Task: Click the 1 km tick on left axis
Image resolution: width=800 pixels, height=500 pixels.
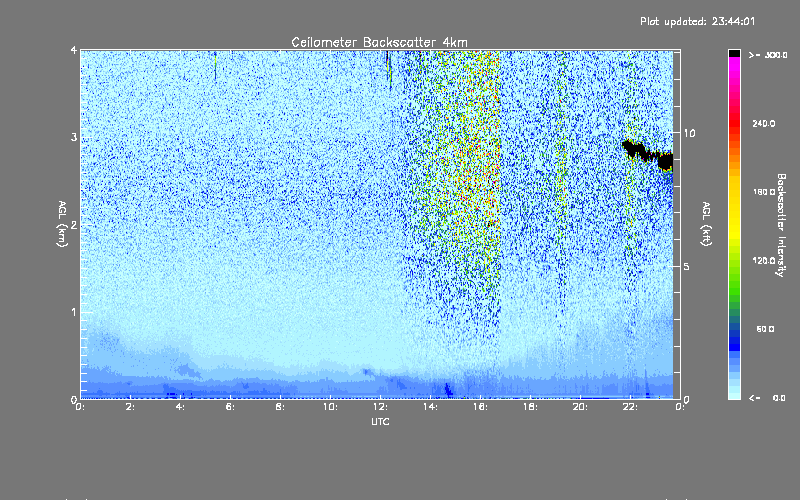Action: (74, 312)
